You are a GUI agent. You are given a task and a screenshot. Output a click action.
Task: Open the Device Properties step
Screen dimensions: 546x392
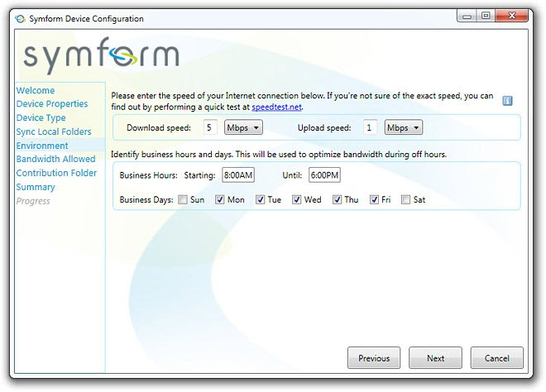(x=52, y=104)
